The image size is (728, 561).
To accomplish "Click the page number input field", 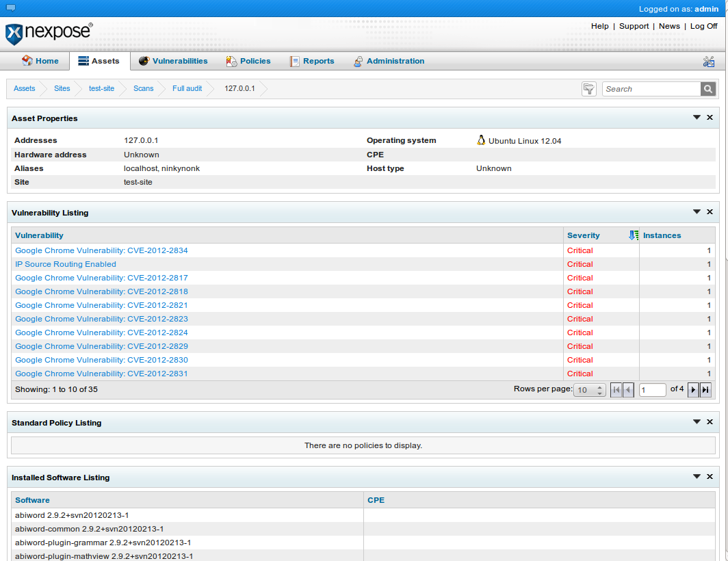I will [x=652, y=390].
